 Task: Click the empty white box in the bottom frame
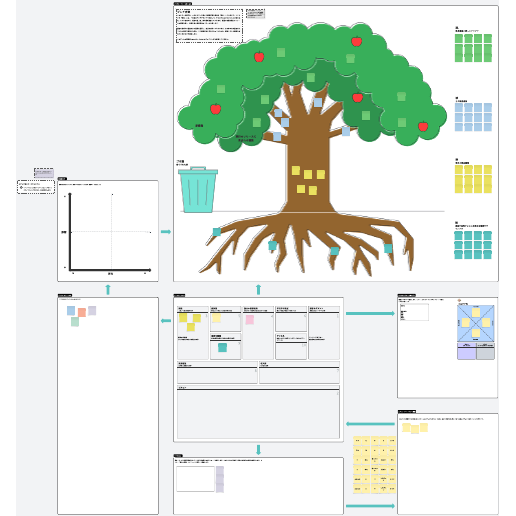pos(195,479)
